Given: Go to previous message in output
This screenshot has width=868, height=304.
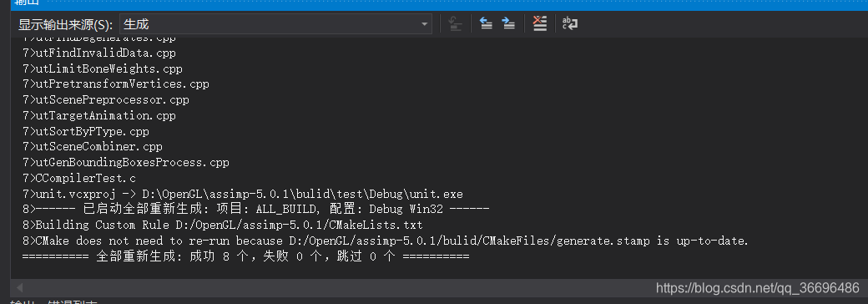Looking at the screenshot, I should (486, 24).
